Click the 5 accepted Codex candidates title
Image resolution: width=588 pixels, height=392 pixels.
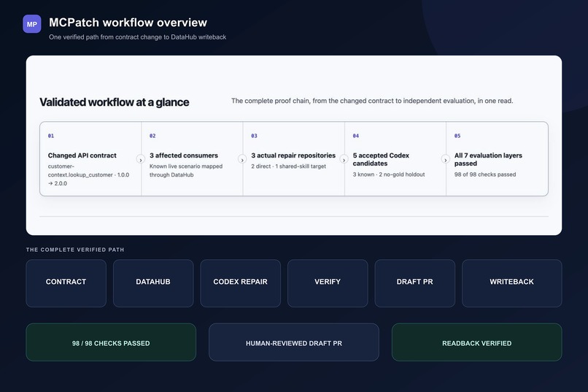381,159
